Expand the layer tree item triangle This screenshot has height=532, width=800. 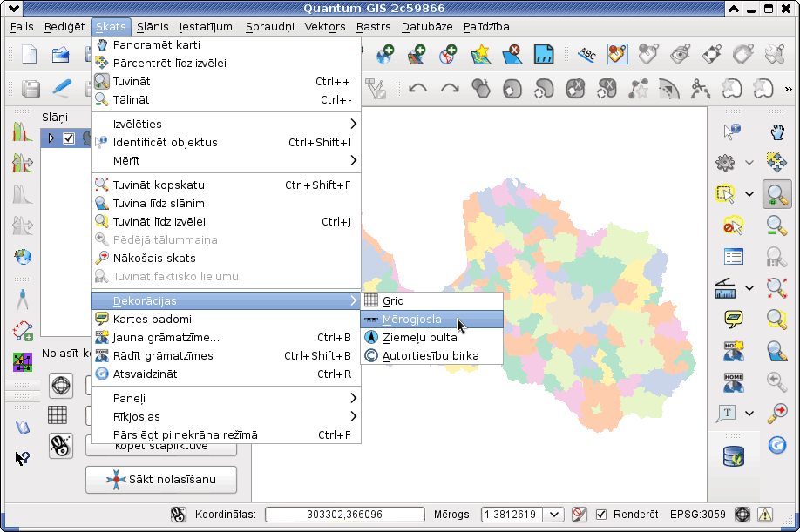pos(51,138)
